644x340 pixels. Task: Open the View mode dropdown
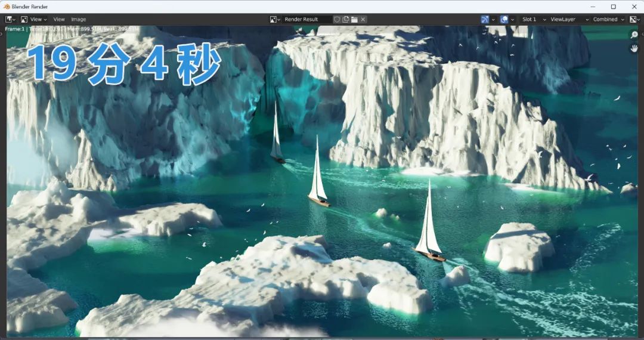click(x=33, y=19)
